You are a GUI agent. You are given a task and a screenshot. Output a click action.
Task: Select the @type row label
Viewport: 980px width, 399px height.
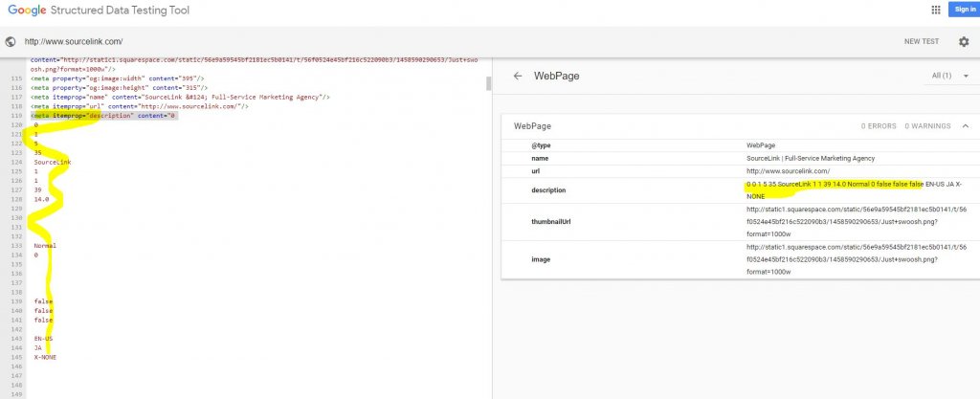coord(541,145)
